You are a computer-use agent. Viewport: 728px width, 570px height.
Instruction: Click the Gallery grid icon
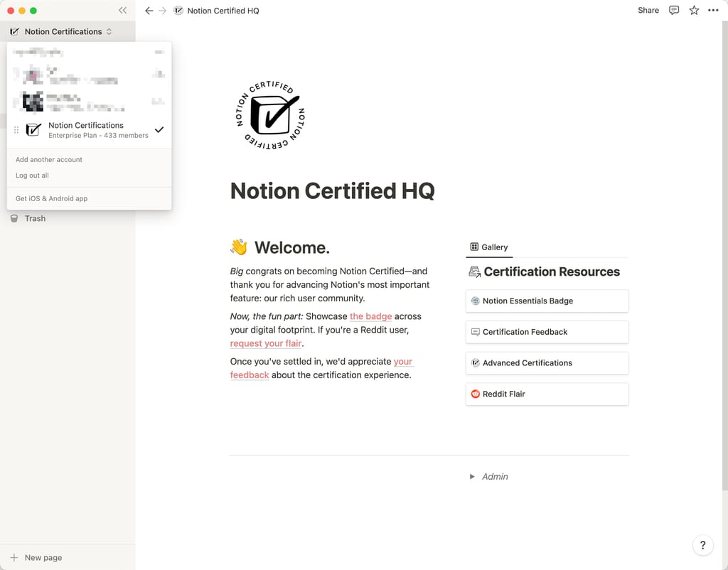point(474,247)
